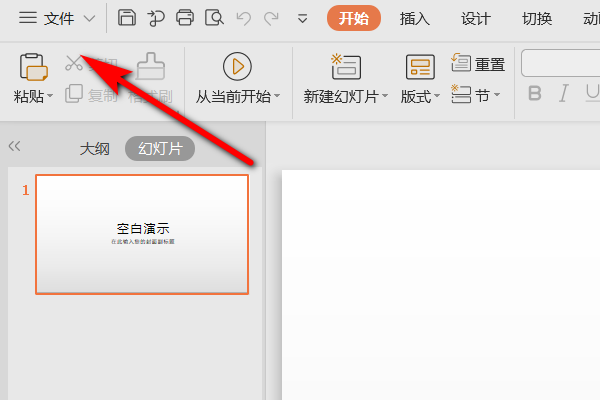Toggle Italic formatting

(564, 94)
